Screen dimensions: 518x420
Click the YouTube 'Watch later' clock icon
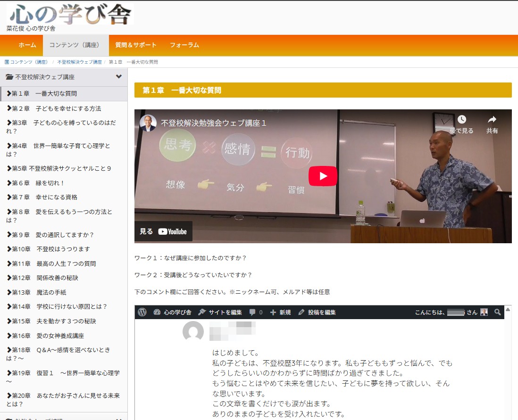[x=461, y=120]
